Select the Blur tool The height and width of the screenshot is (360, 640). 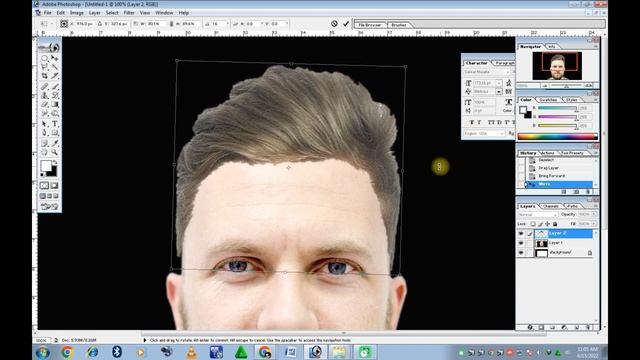pyautogui.click(x=44, y=113)
